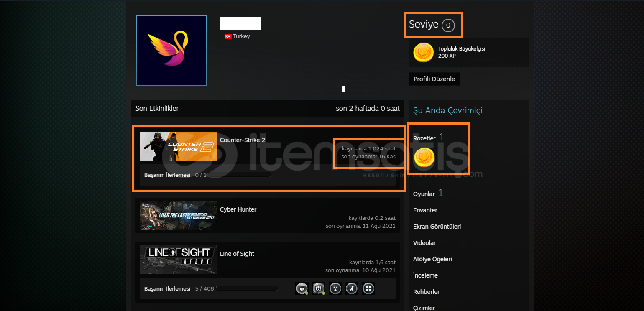The height and width of the screenshot is (311, 644).
Task: Click the 'son 2 haftada 0 saat' text
Action: click(x=368, y=109)
